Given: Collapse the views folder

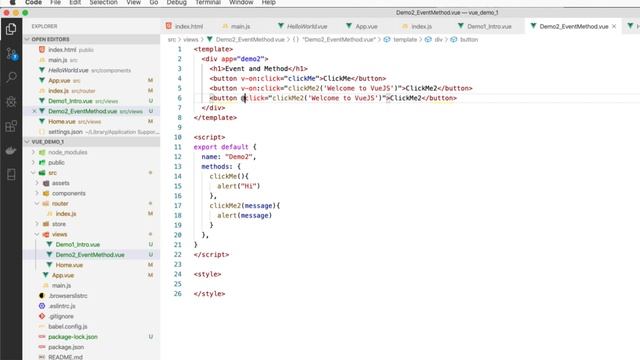Looking at the screenshot, I should point(37,234).
